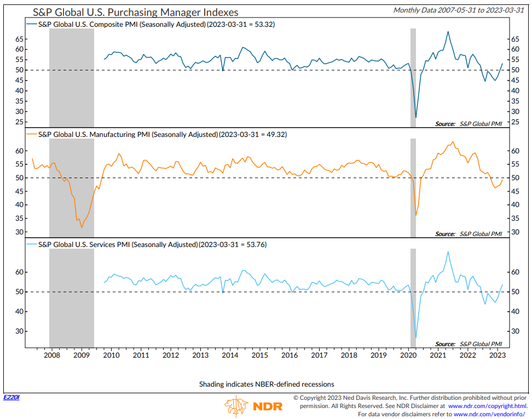Click the 2015 x-axis year label
This screenshot has width=532, height=419.
259,355
